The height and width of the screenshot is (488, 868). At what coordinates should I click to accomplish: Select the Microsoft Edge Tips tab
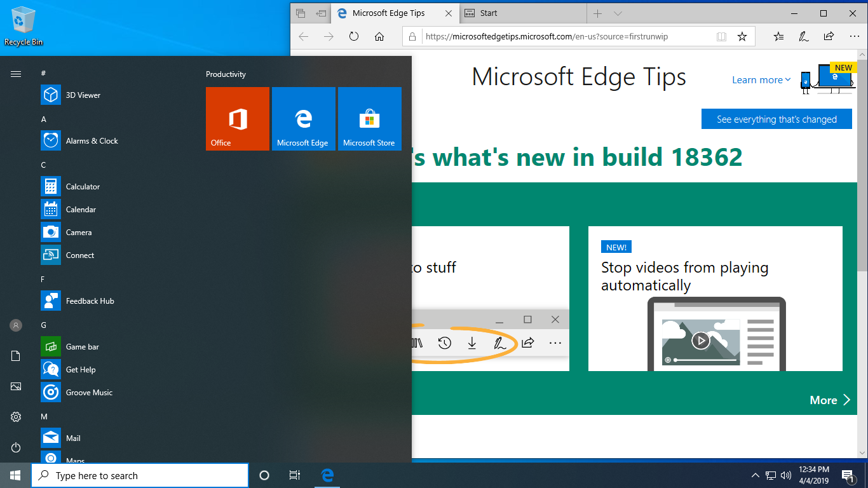pyautogui.click(x=388, y=13)
